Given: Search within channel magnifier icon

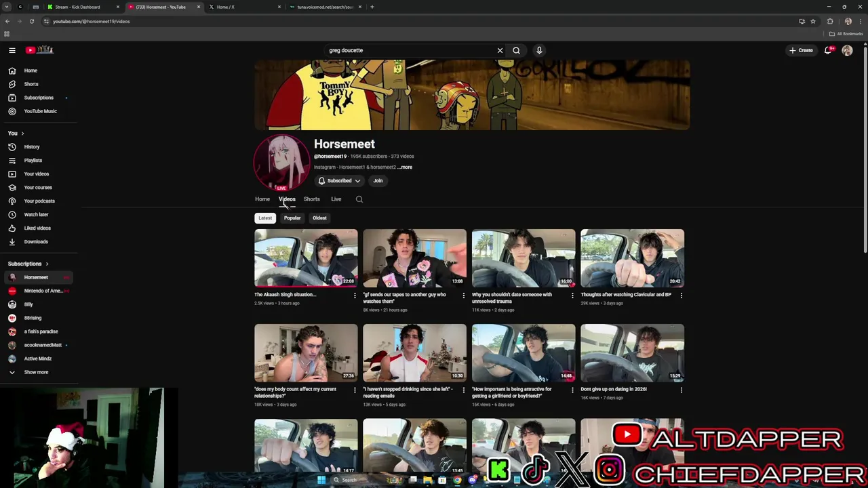Looking at the screenshot, I should [359, 199].
